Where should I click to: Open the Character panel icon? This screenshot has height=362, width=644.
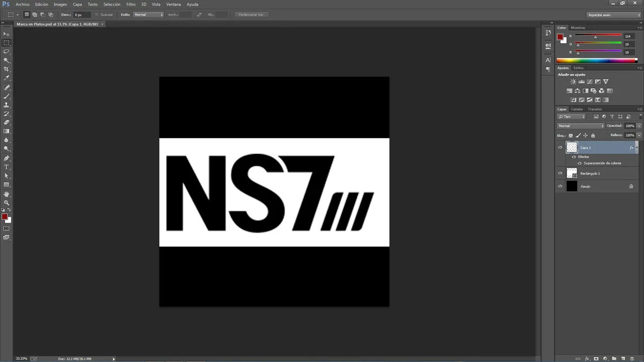point(548,60)
